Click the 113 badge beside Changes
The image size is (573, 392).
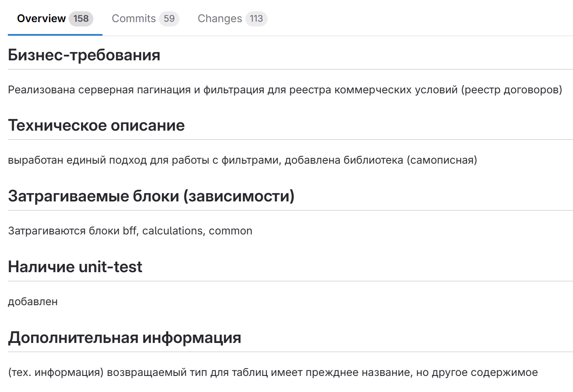256,18
